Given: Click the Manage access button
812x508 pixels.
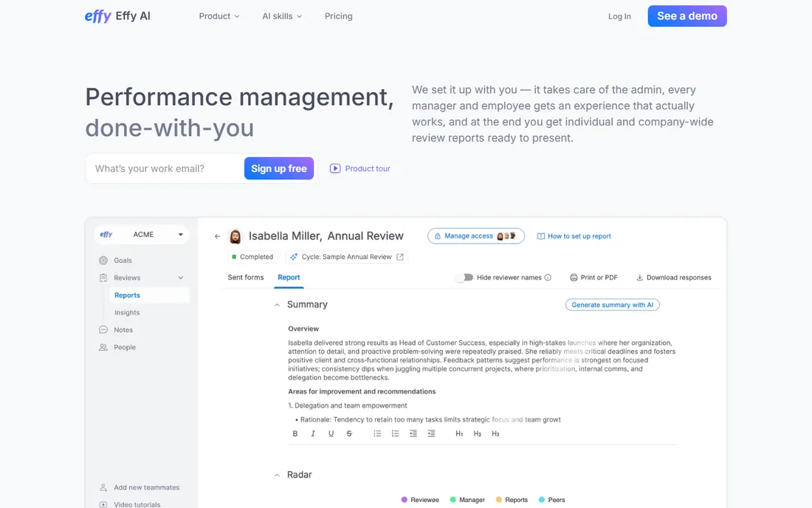Looking at the screenshot, I should coord(476,236).
